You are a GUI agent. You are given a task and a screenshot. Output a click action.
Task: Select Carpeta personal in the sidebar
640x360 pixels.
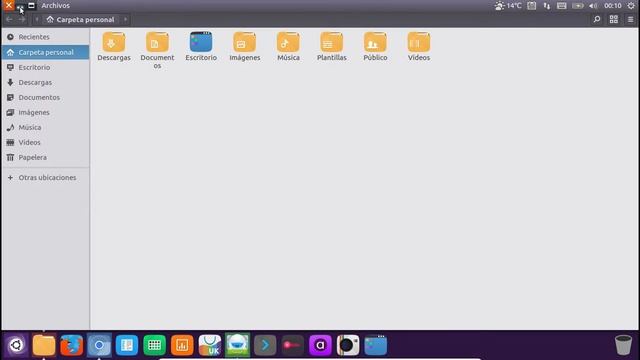point(45,52)
